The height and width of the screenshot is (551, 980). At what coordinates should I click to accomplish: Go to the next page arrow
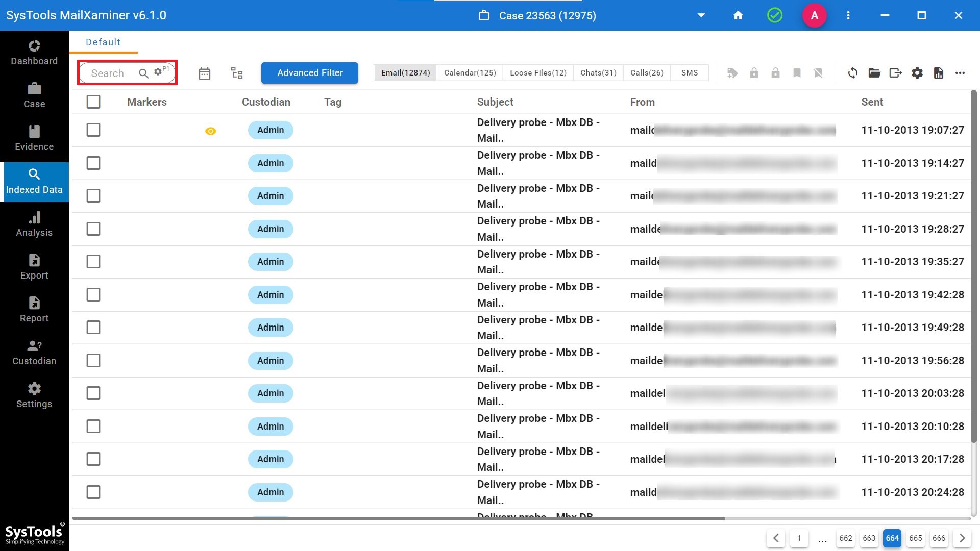(x=962, y=538)
